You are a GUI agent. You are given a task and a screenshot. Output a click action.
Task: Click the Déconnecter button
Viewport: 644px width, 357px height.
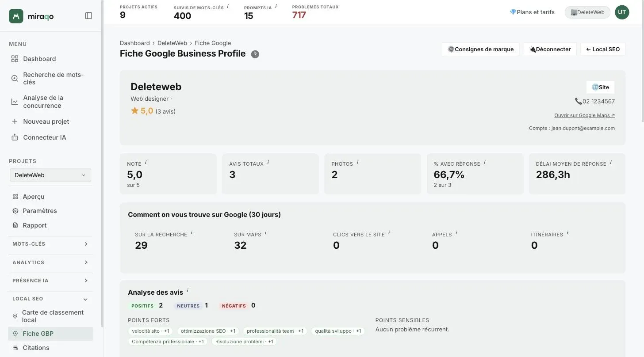[550, 49]
